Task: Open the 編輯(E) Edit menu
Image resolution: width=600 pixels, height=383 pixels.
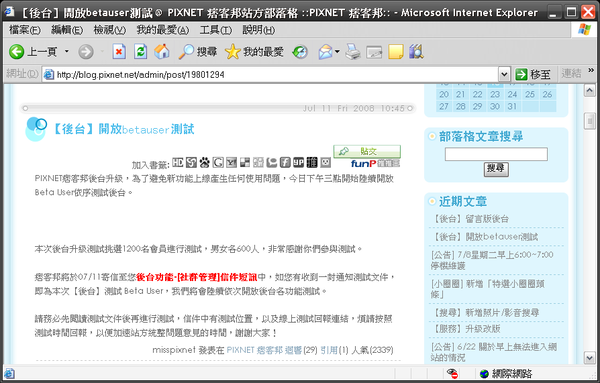Action: click(67, 30)
